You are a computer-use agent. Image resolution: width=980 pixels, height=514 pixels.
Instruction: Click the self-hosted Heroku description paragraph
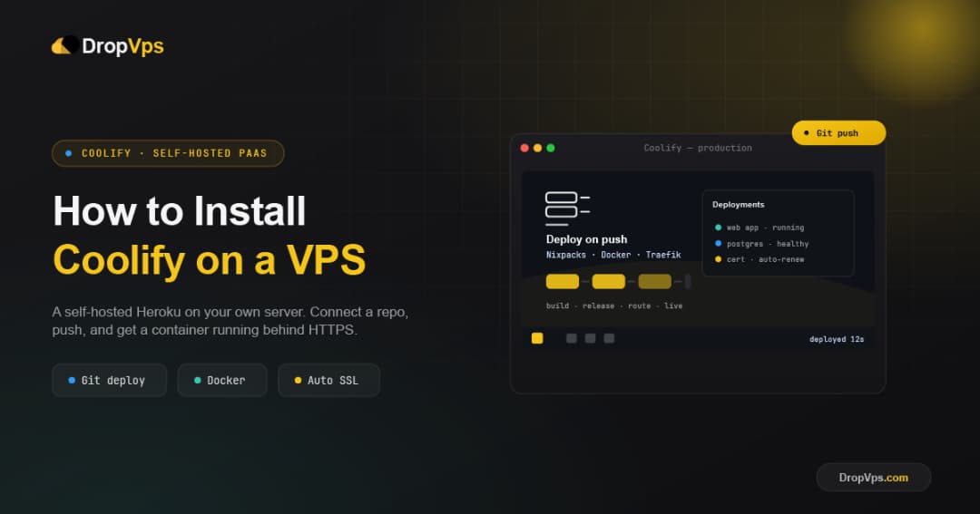(x=230, y=320)
